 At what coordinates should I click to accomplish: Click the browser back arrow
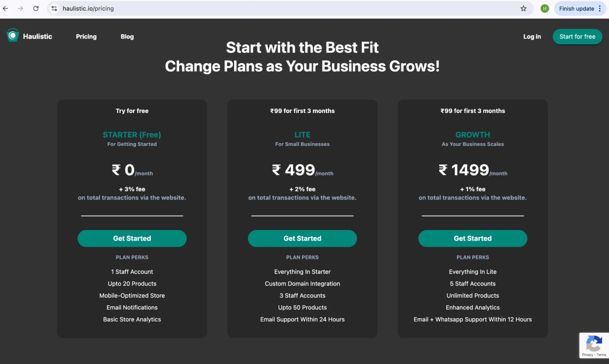[x=6, y=9]
